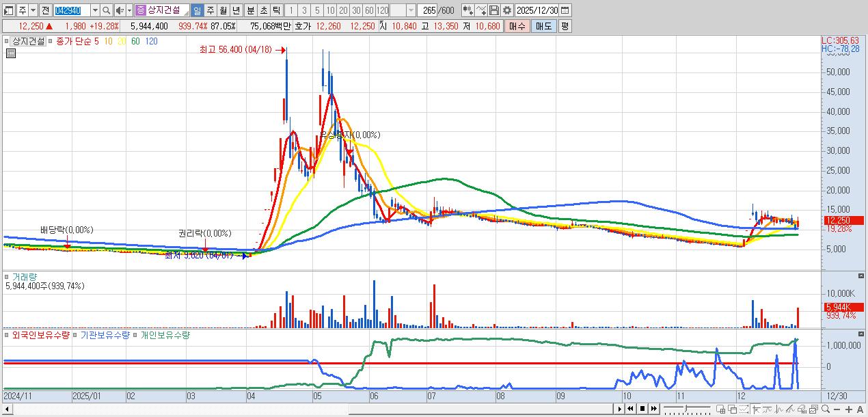
Task: Click the zigzag line chart icon
Action: [x=779, y=409]
